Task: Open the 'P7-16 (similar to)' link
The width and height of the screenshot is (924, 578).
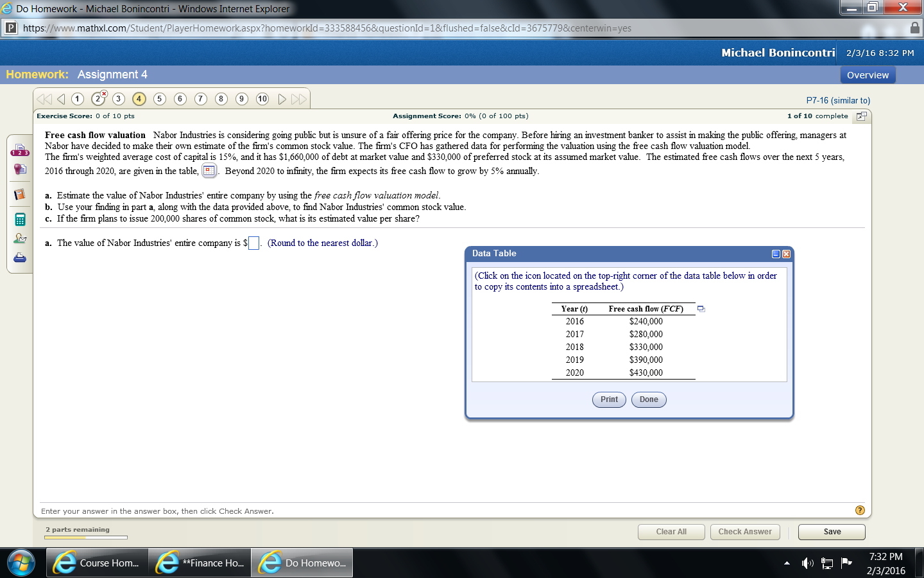Action: [x=837, y=100]
